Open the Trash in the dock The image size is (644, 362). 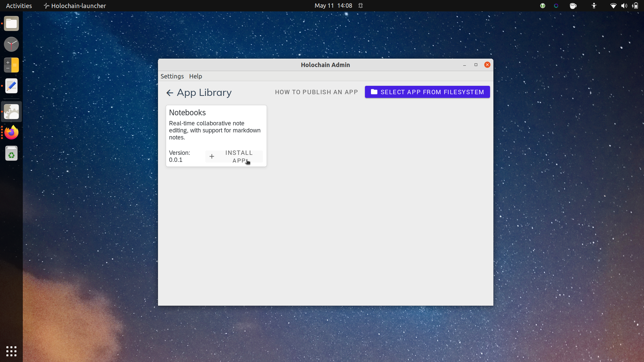point(11,154)
